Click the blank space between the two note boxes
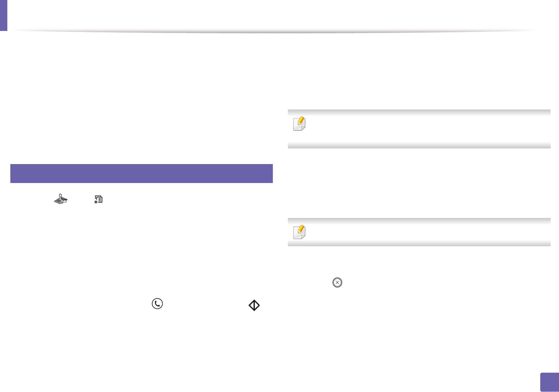The width and height of the screenshot is (559, 392). [x=419, y=183]
